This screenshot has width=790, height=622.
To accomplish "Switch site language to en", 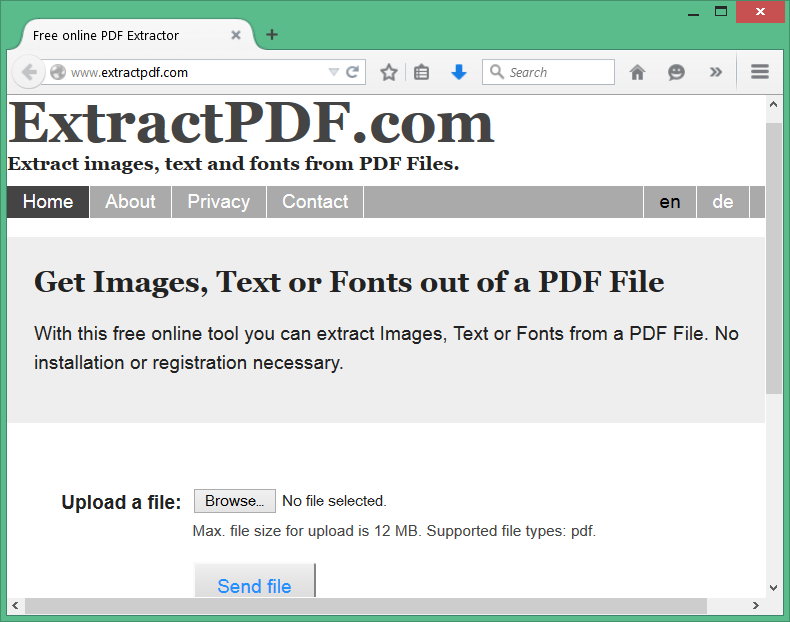I will [670, 201].
